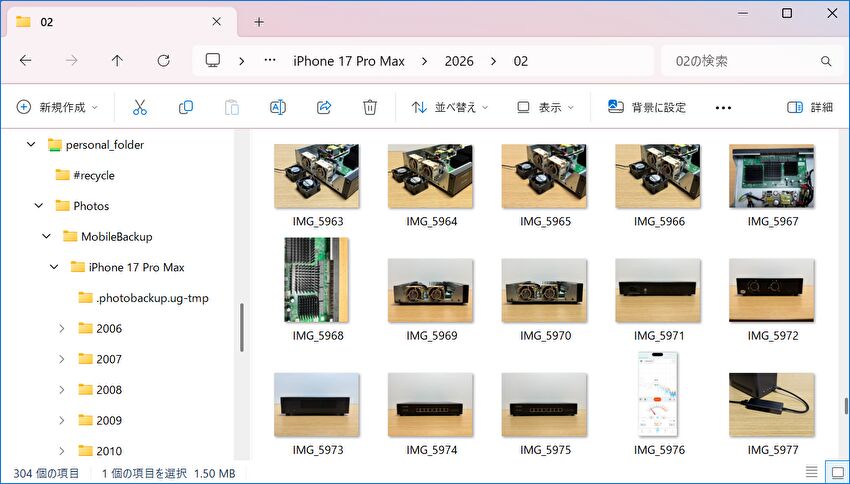Click 2026 in the breadcrumb path

click(x=461, y=61)
